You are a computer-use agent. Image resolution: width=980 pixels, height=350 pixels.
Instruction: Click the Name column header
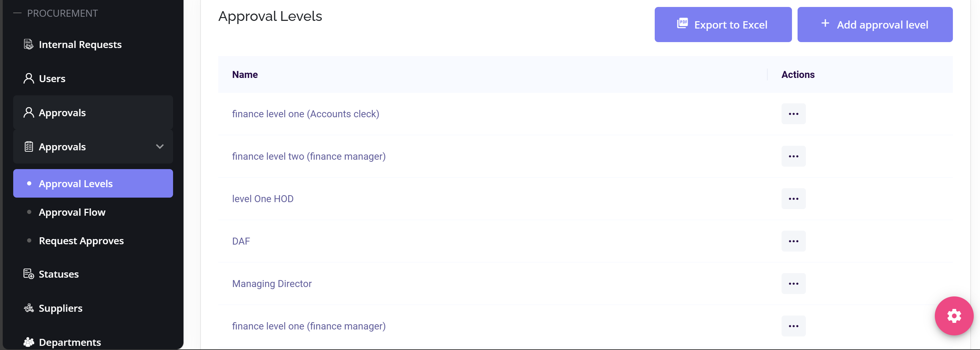tap(245, 75)
